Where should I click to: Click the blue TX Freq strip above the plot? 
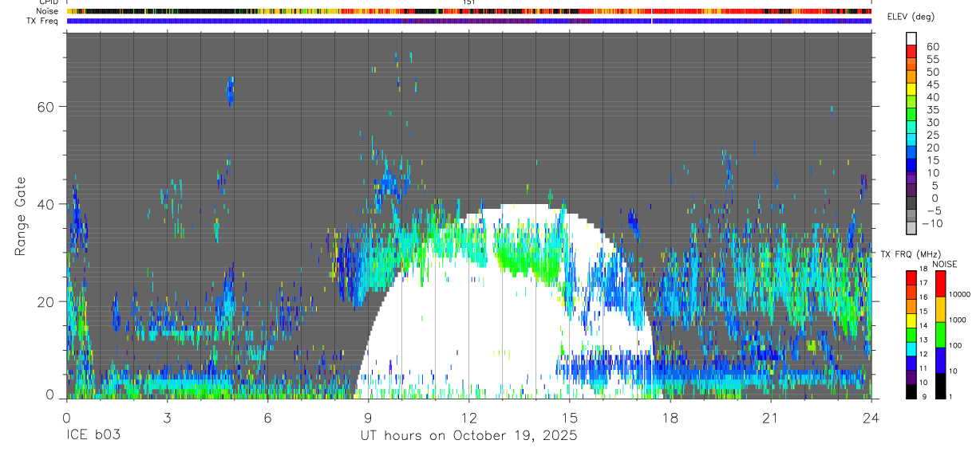click(469, 21)
